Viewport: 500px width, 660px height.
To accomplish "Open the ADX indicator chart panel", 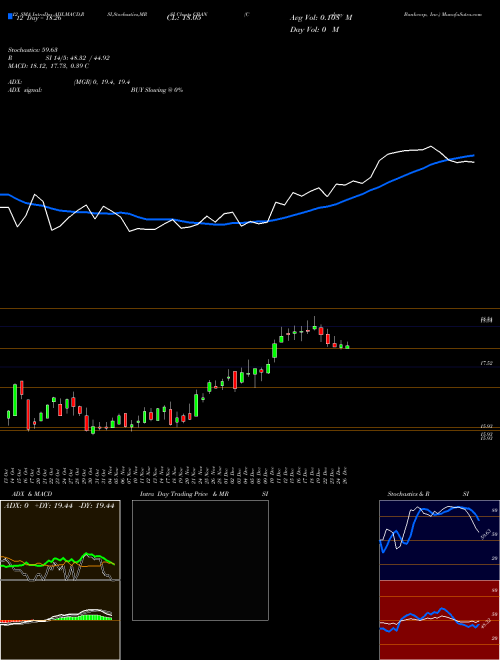I will pyautogui.click(x=60, y=540).
